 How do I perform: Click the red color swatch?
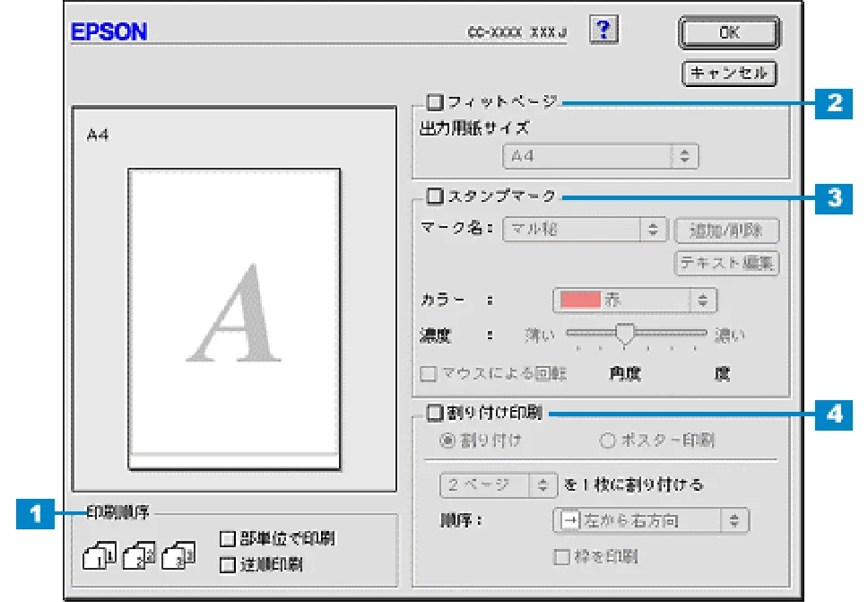pyautogui.click(x=580, y=301)
